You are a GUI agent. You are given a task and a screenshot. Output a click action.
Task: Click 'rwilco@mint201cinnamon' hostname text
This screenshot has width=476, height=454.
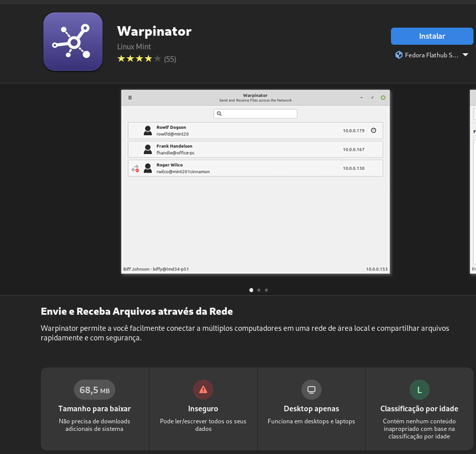[183, 171]
